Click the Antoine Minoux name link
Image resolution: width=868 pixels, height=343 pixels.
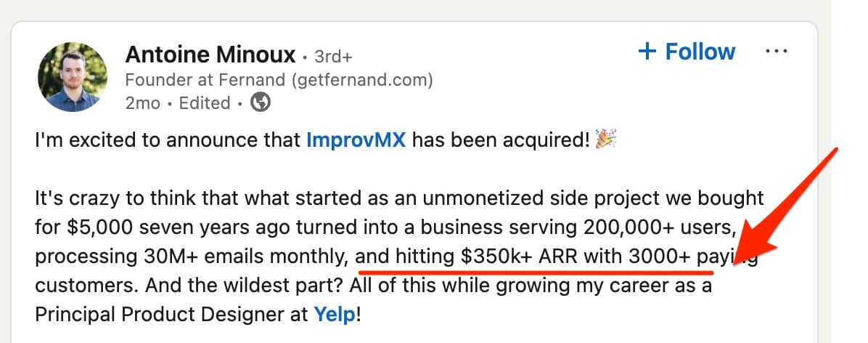(x=210, y=55)
